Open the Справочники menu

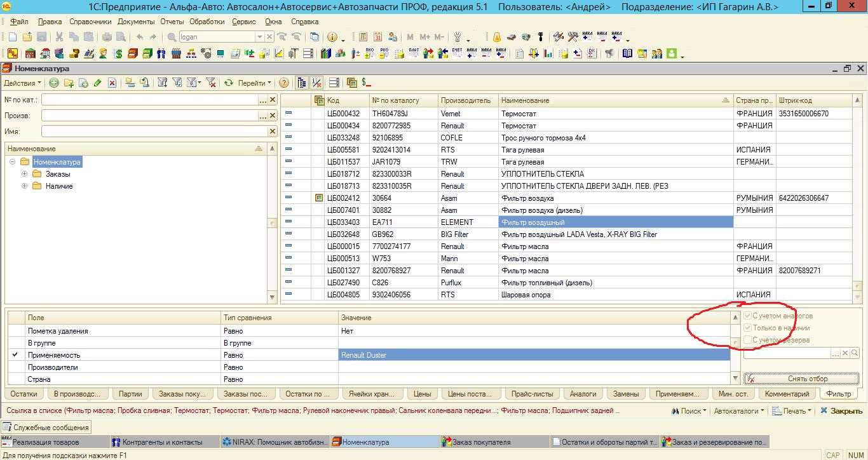(90, 22)
